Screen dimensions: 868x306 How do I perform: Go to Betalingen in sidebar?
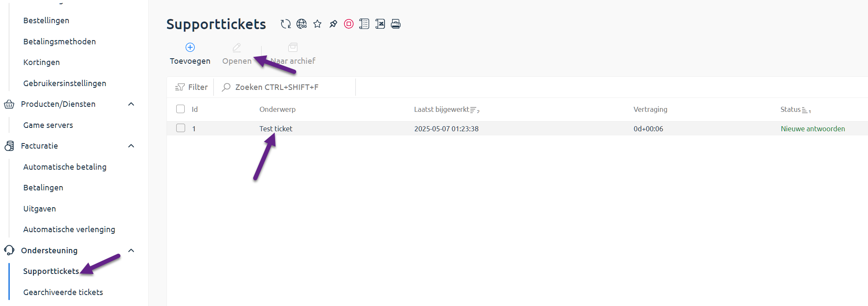pos(43,187)
